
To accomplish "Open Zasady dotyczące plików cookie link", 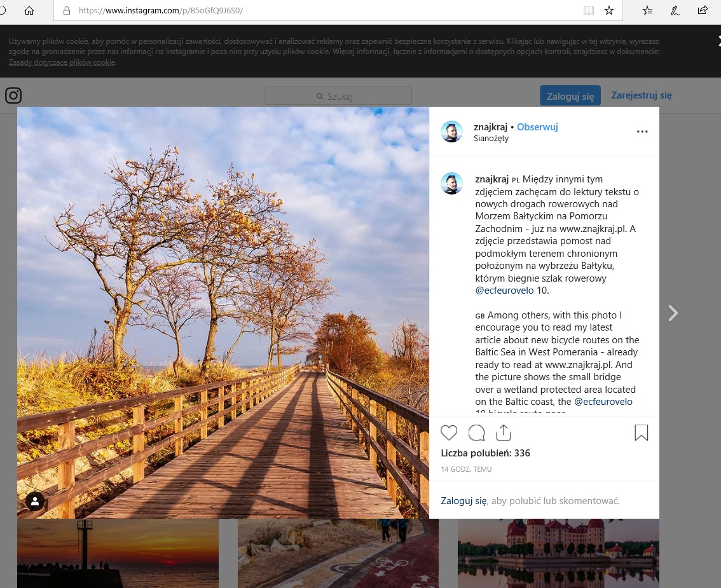I will click(x=62, y=62).
